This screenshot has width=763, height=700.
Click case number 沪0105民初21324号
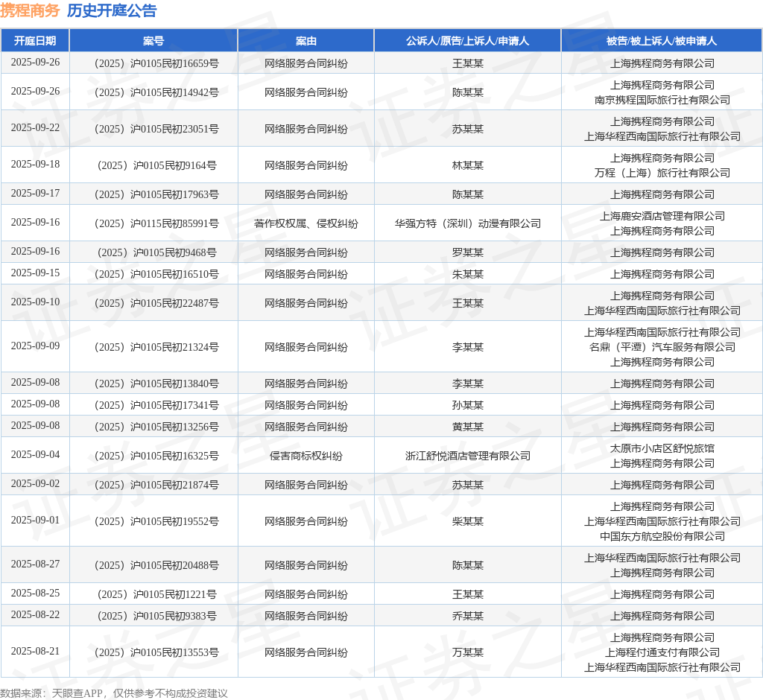(156, 347)
